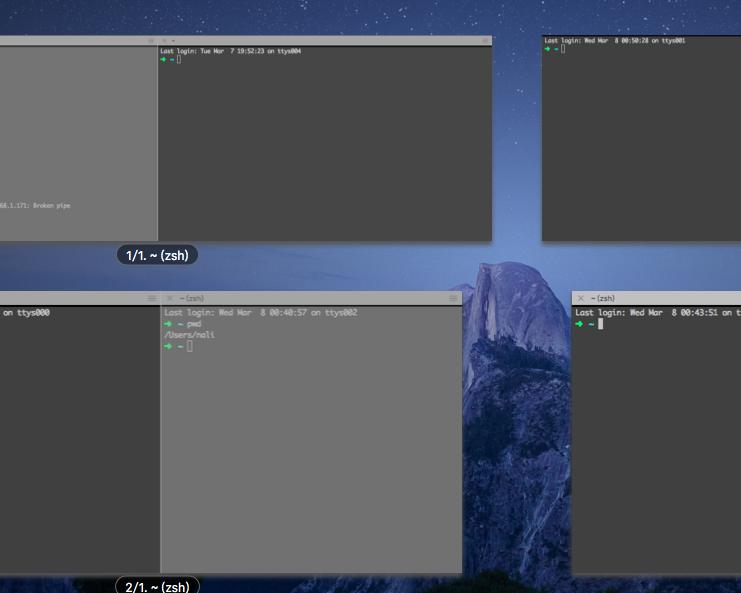Open the ttys000 pane's hamburger menu
Viewport: 741px width, 593px height.
(152, 298)
